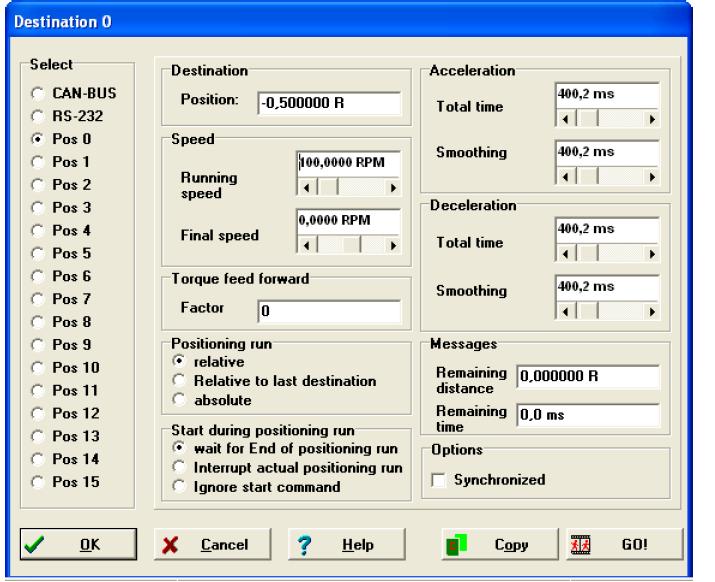
Task: Select Pos 7 radio button
Action: (37, 299)
